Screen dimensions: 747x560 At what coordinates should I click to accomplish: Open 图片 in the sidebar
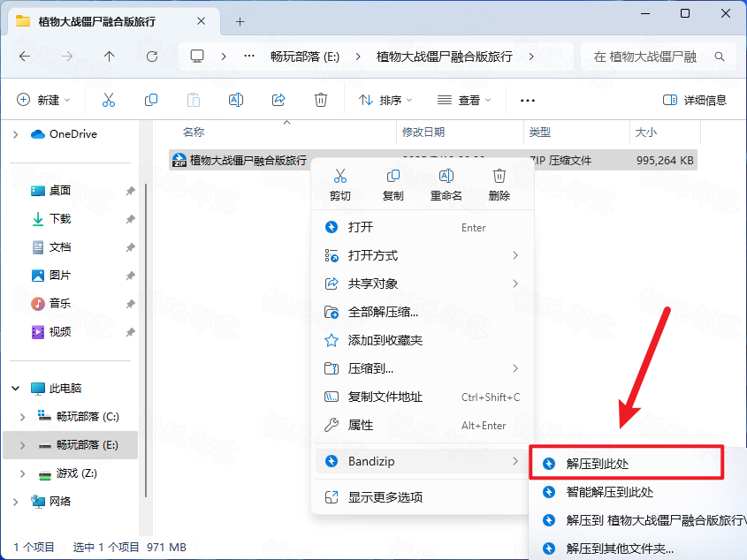[59, 276]
